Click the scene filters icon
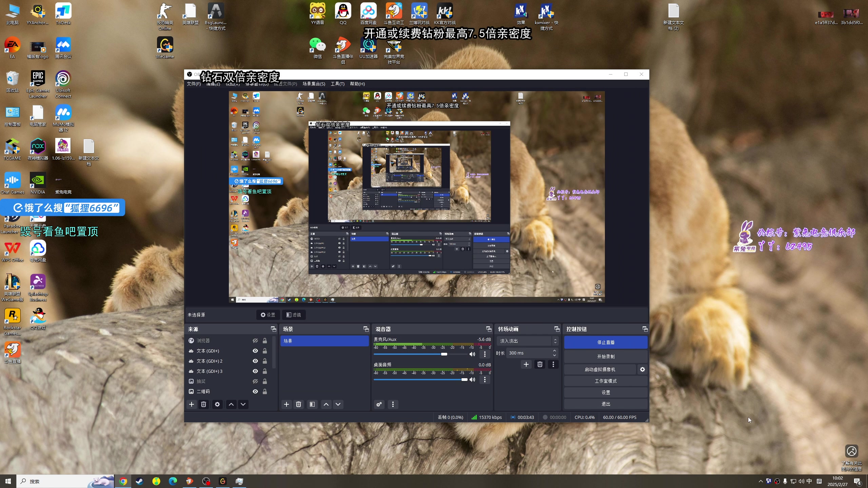Screen dimensions: 868x488 pos(312,404)
